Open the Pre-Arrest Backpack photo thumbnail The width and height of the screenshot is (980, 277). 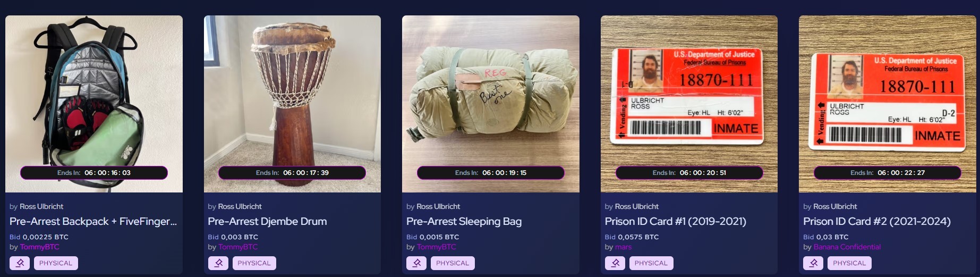[94, 104]
